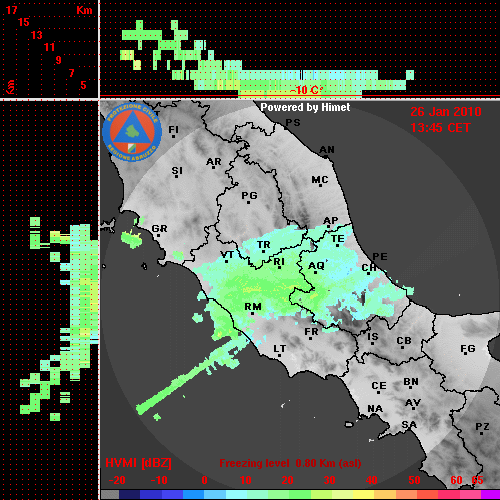Click the LT city label
The width and height of the screenshot is (500, 500).
279,349
